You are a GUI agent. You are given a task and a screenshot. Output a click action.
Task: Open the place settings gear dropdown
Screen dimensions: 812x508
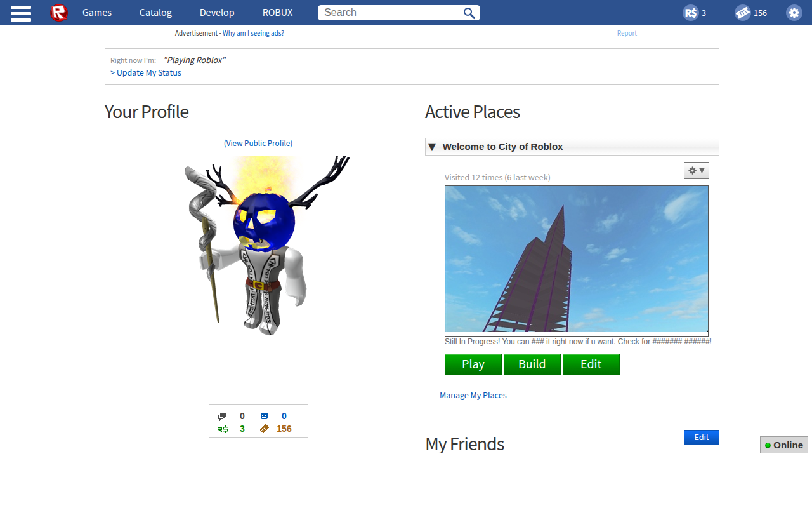click(697, 171)
